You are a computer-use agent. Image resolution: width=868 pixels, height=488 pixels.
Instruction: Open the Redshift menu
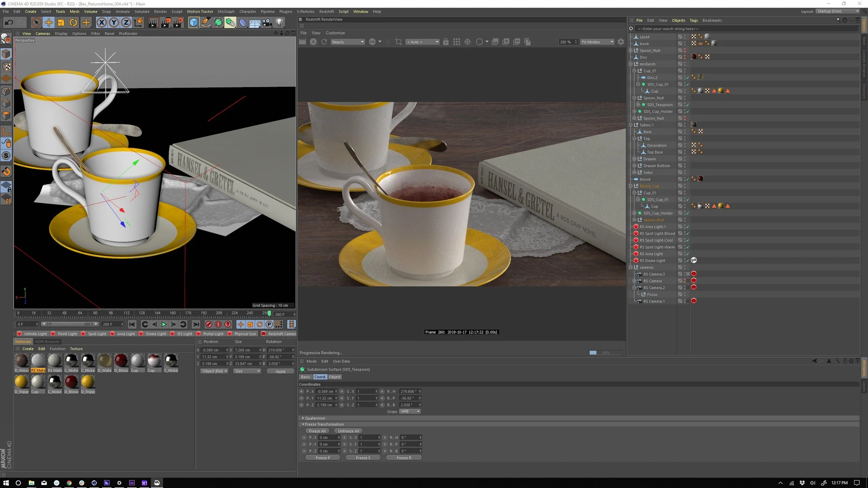(x=326, y=11)
